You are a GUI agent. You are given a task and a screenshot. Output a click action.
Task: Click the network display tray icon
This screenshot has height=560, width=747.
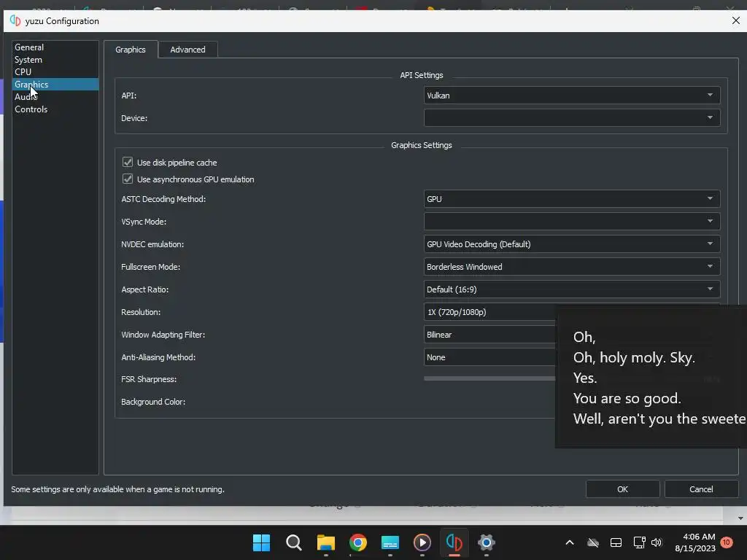pos(639,542)
